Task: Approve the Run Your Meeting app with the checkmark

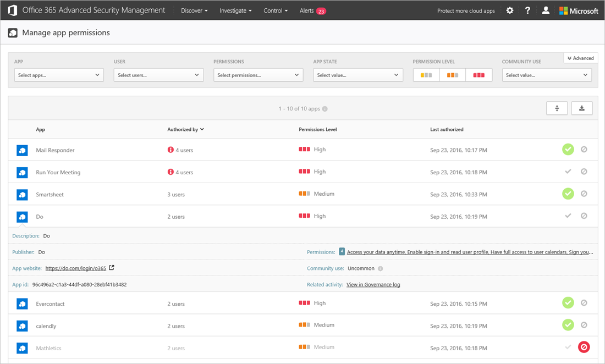Action: (568, 172)
